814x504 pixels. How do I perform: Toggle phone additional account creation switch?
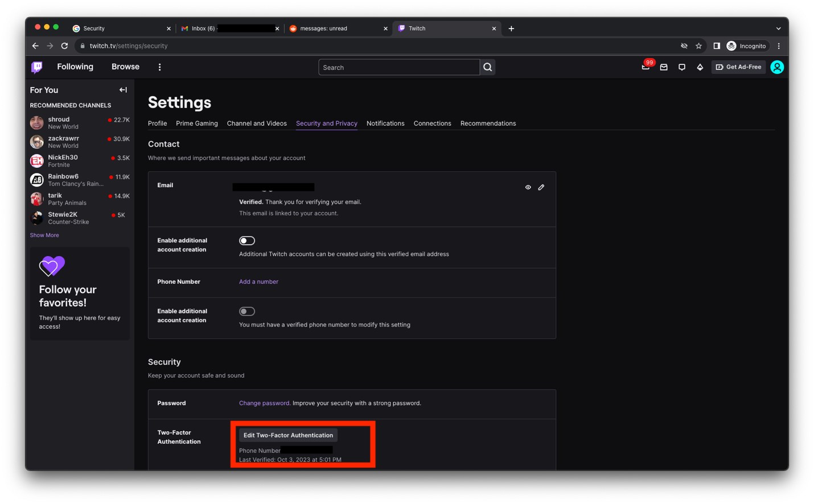tap(247, 311)
